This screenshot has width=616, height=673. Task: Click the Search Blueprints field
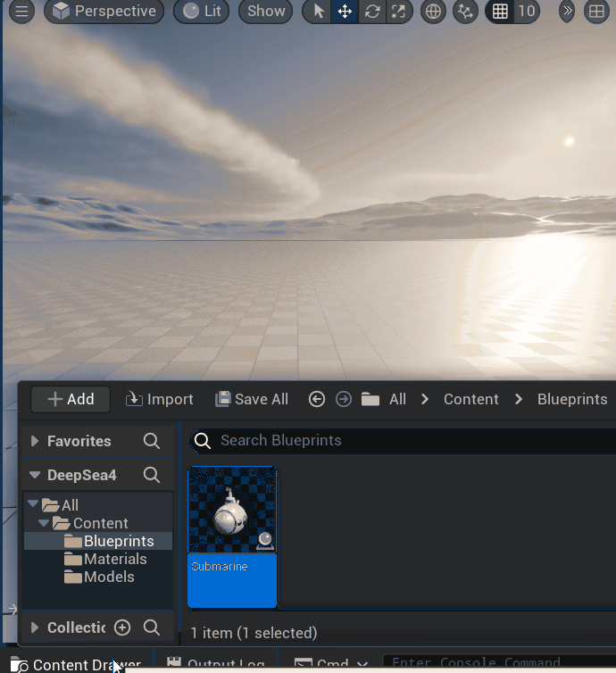tap(402, 440)
